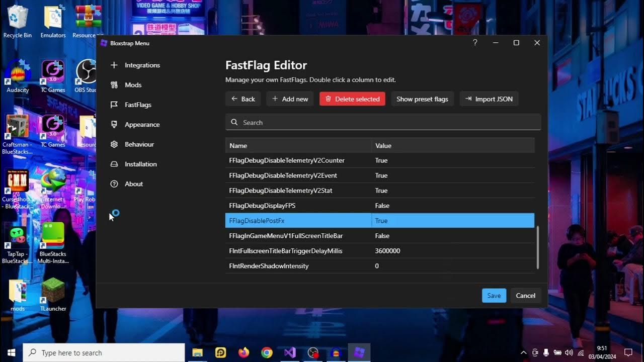The height and width of the screenshot is (362, 644).
Task: Open the Mods page in sidebar
Action: [x=126, y=85]
